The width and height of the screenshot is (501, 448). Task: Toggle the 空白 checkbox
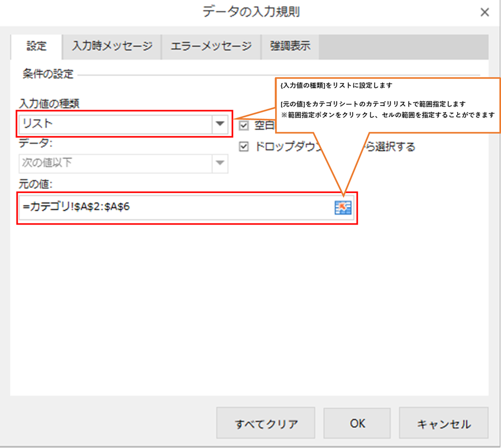pos(244,126)
